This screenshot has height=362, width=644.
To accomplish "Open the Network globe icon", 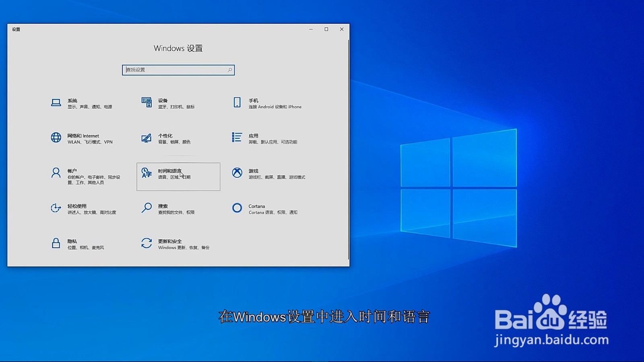I will [x=56, y=138].
